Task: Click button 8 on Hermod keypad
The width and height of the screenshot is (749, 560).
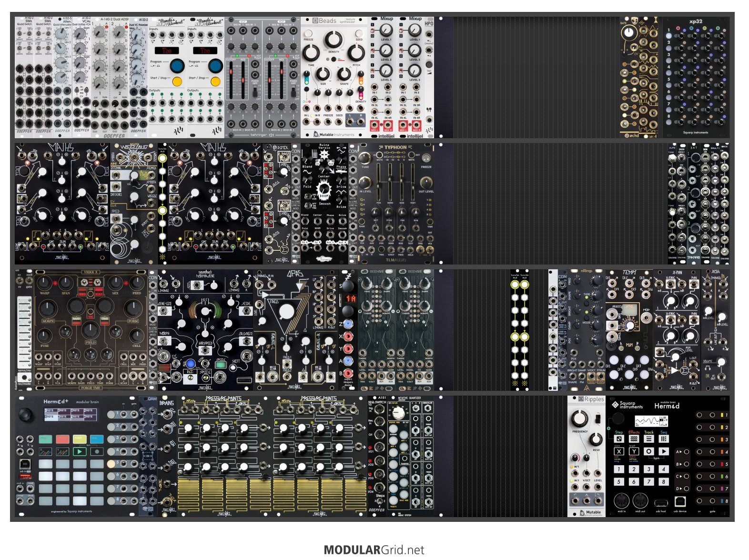Action: click(x=664, y=481)
